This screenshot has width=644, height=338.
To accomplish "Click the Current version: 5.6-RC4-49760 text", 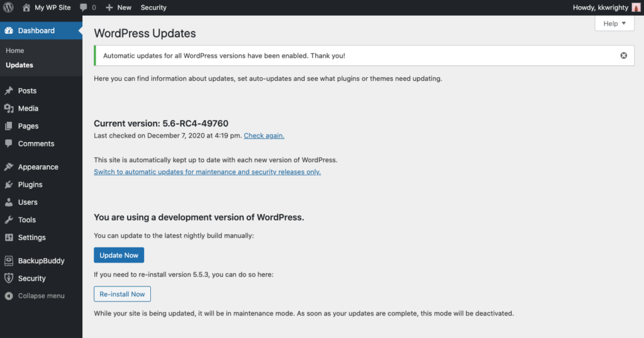I will [161, 124].
